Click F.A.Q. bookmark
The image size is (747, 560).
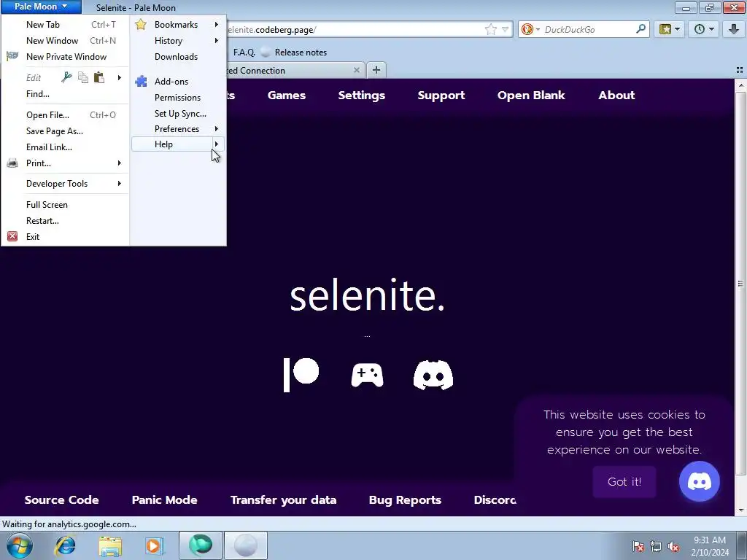(x=244, y=52)
